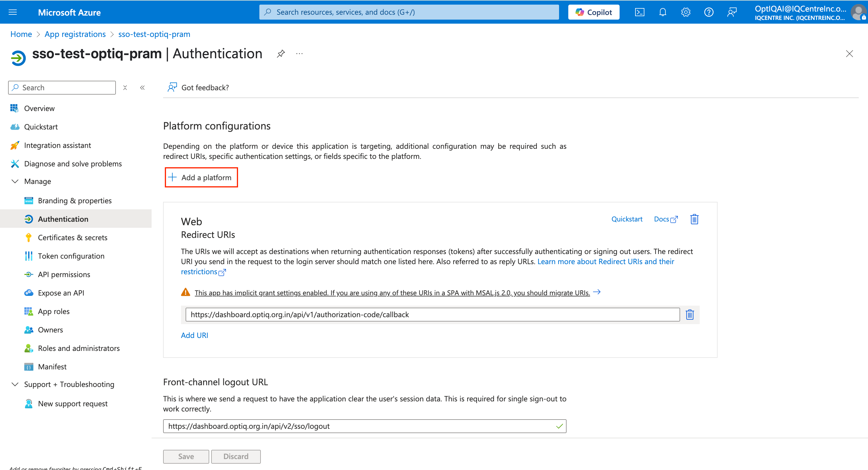Click the Front-channel logout URL field
The width and height of the screenshot is (868, 470).
(365, 426)
